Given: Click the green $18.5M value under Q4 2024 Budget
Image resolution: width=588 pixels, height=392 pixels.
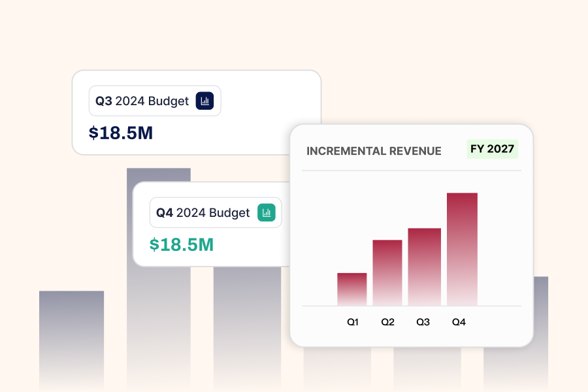Looking at the screenshot, I should click(182, 244).
